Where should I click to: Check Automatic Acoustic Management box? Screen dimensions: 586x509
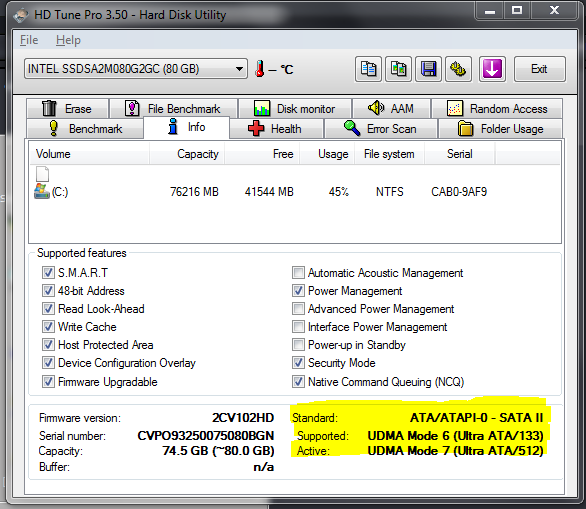[x=298, y=272]
